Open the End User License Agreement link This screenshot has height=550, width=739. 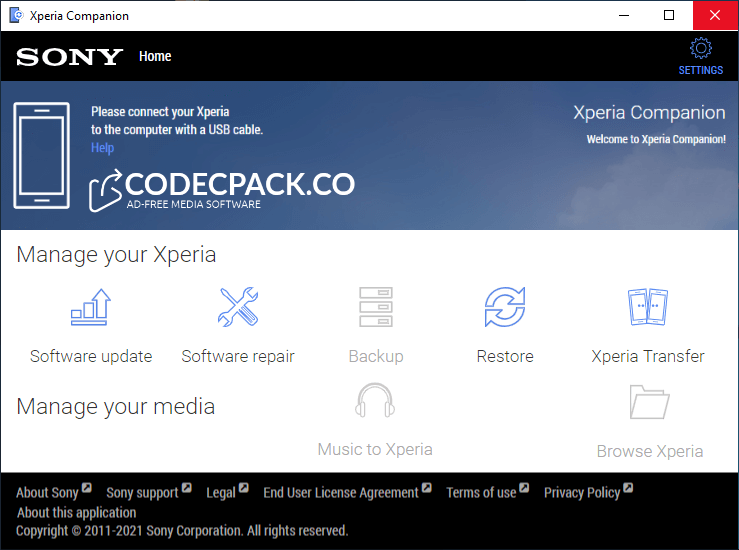(341, 493)
